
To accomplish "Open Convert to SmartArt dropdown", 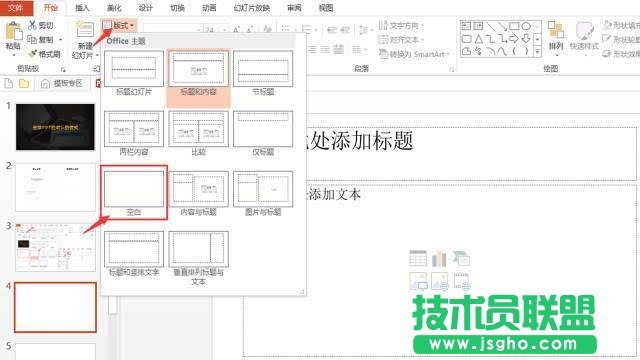I will click(x=413, y=54).
